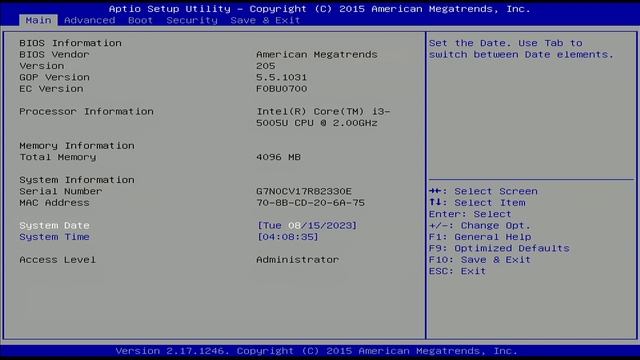Click the F9: Optimized Defaults hint
The image size is (640, 360).
tap(499, 248)
